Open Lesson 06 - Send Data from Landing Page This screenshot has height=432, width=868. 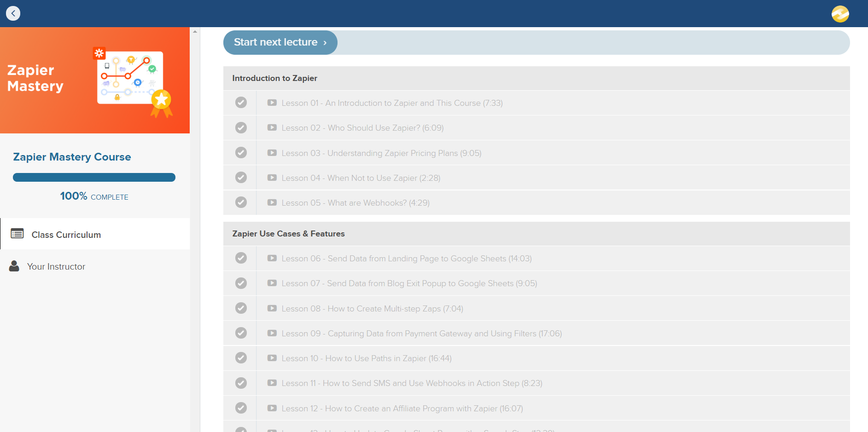tap(407, 259)
